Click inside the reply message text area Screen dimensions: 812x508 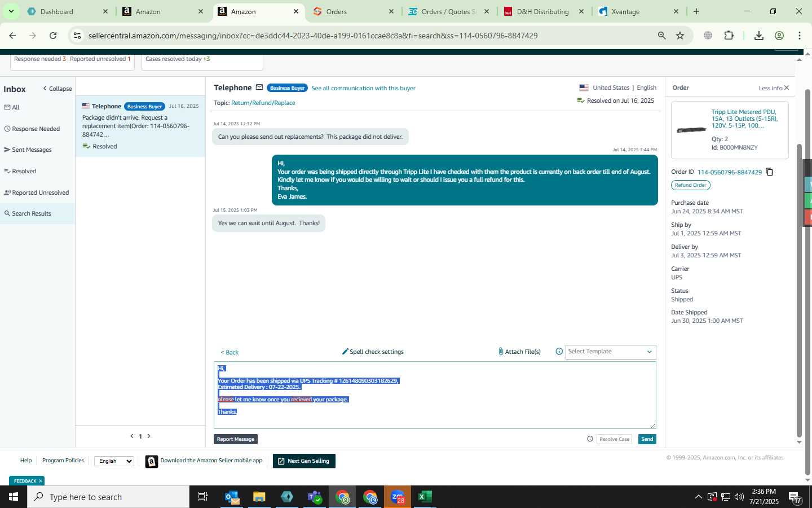coord(435,395)
